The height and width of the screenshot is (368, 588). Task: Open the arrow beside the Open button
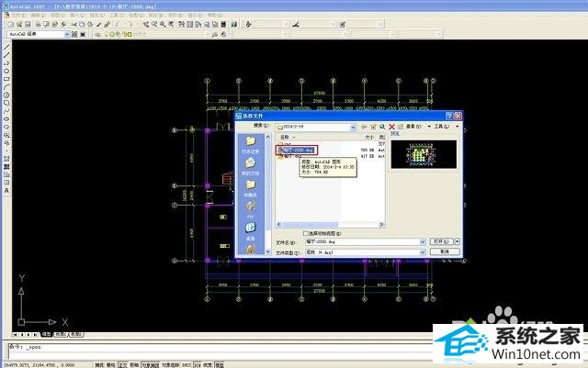coord(458,241)
